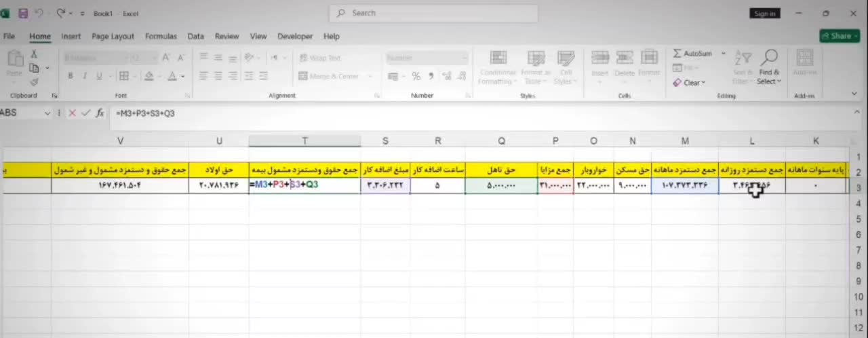This screenshot has height=338, width=868.
Task: Cancel formula entry with red X
Action: point(73,113)
